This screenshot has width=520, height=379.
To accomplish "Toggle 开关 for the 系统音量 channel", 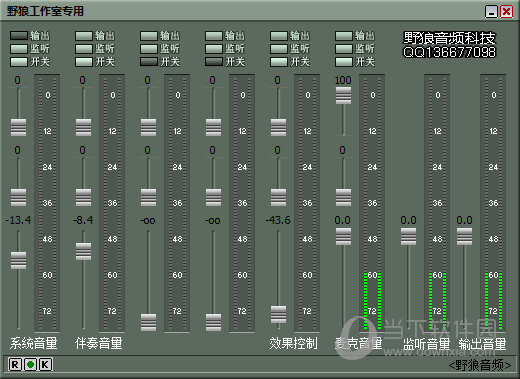I will (x=19, y=62).
